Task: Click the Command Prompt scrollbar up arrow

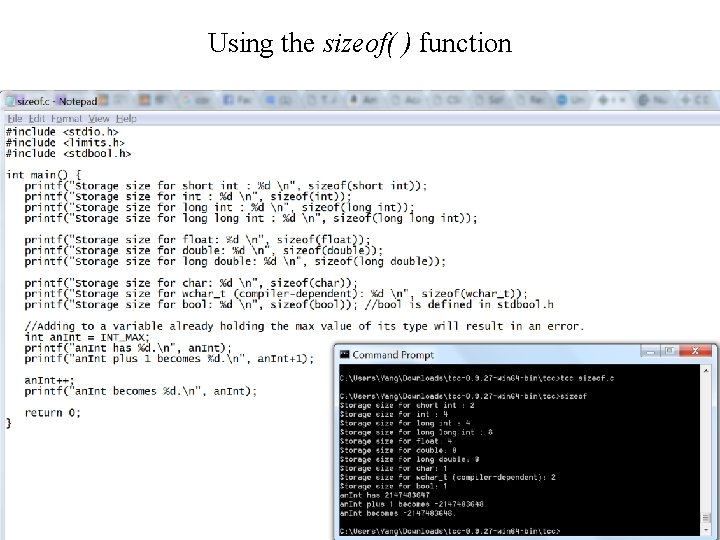Action: coord(706,370)
